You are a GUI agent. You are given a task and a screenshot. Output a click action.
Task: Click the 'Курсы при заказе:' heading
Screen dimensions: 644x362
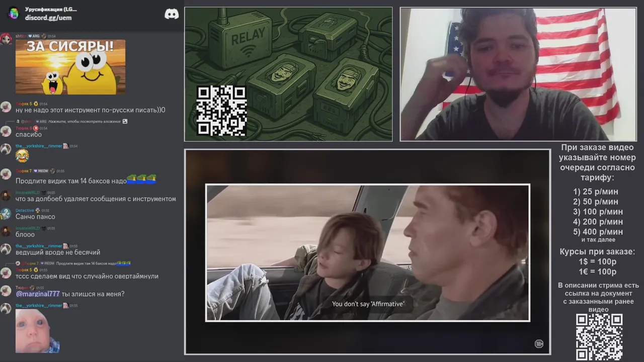click(x=598, y=252)
